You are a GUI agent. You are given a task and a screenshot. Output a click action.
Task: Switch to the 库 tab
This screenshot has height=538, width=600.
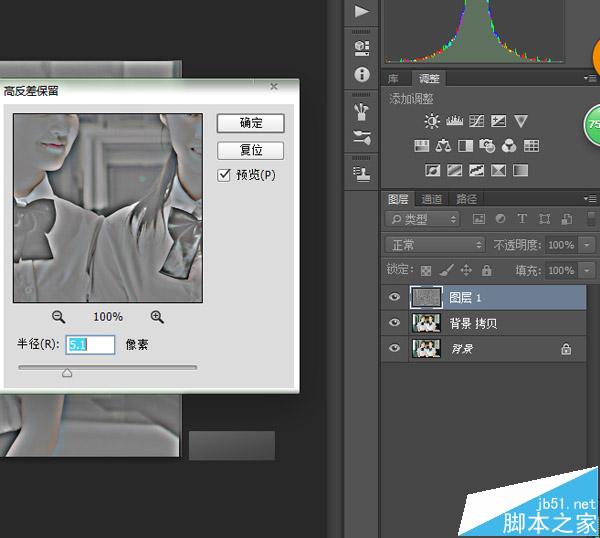click(x=393, y=79)
